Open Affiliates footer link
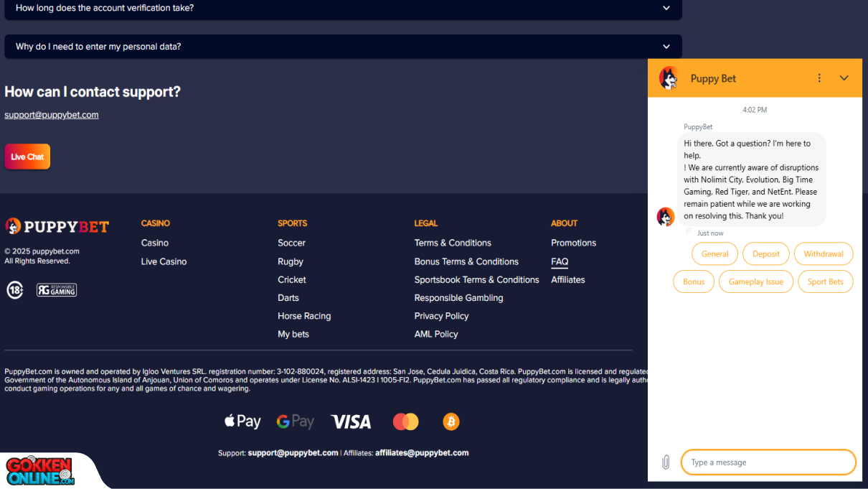868x489 pixels. (x=568, y=279)
